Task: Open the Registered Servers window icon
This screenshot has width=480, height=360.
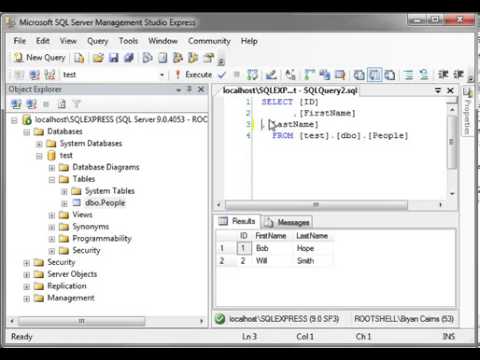Action: [147, 58]
